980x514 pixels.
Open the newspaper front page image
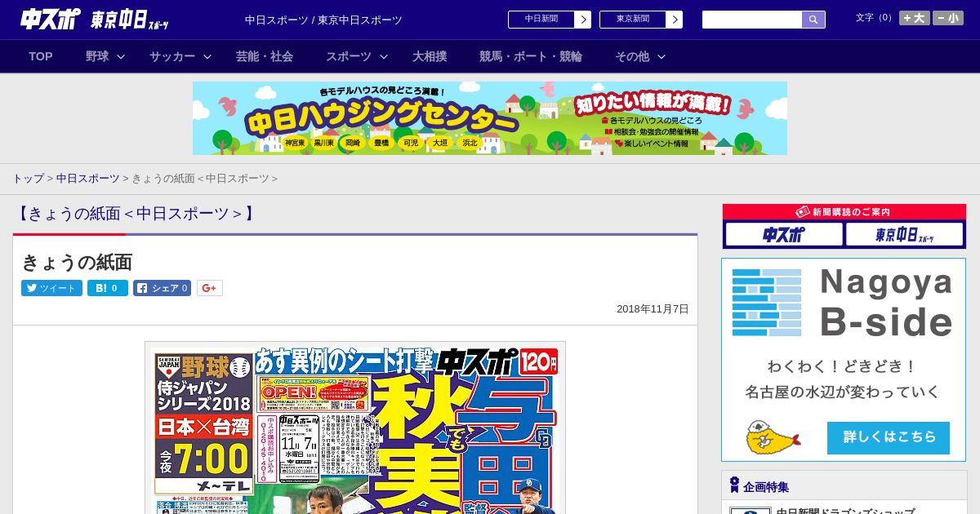coord(355,428)
